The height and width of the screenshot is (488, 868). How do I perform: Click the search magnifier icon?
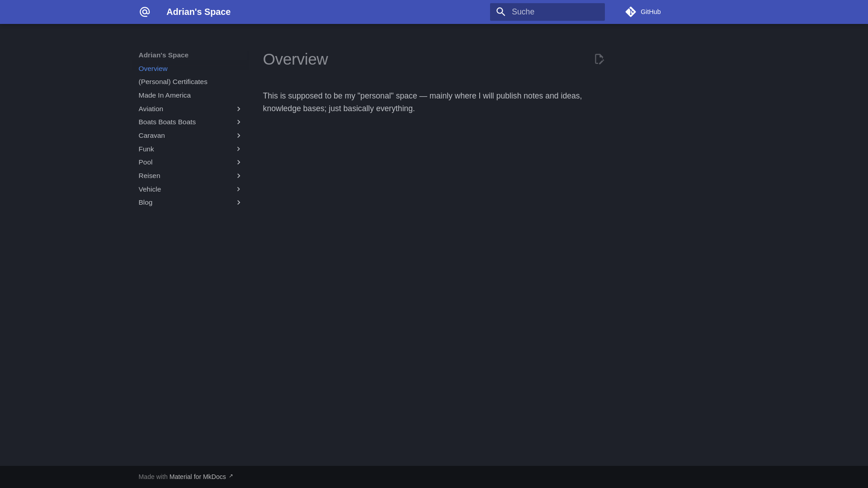point(500,12)
